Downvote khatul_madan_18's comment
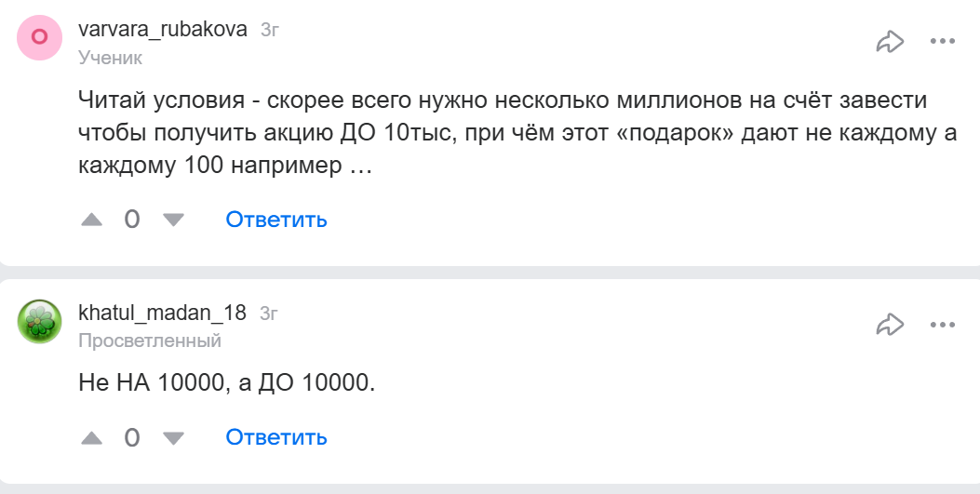 pyautogui.click(x=173, y=437)
